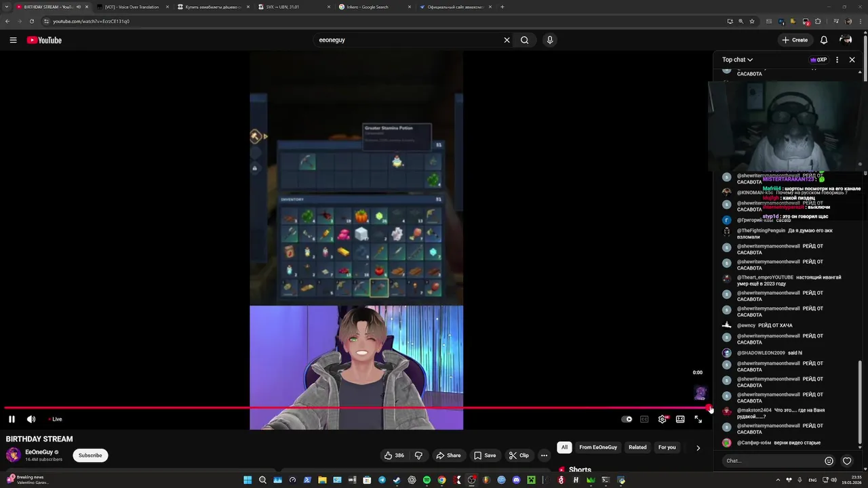The height and width of the screenshot is (488, 868).
Task: Select the Related filter chip
Action: [x=637, y=447]
